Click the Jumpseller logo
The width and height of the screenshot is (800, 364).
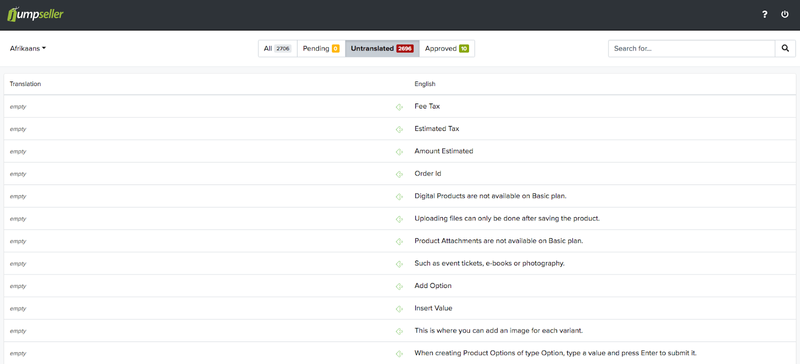[35, 14]
